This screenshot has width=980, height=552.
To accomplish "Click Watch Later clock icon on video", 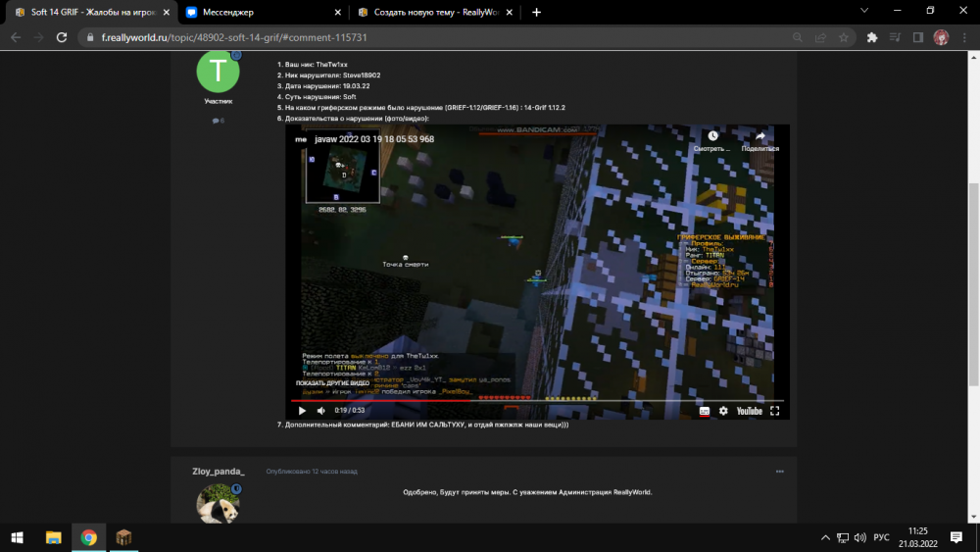I will (712, 135).
